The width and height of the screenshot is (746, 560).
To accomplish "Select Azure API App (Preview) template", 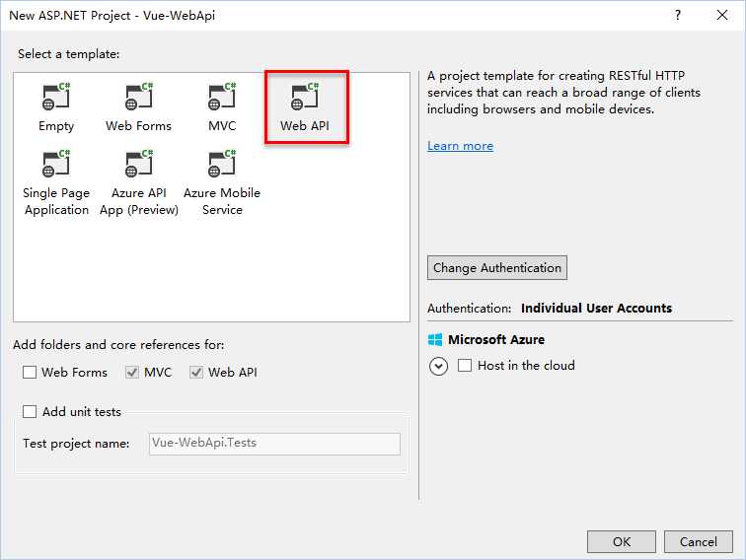I will coord(139,165).
